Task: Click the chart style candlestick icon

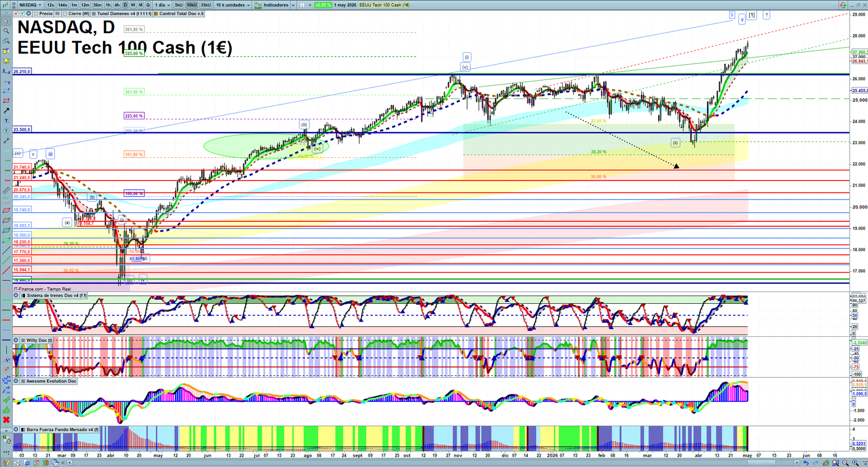Action: coord(5,5)
